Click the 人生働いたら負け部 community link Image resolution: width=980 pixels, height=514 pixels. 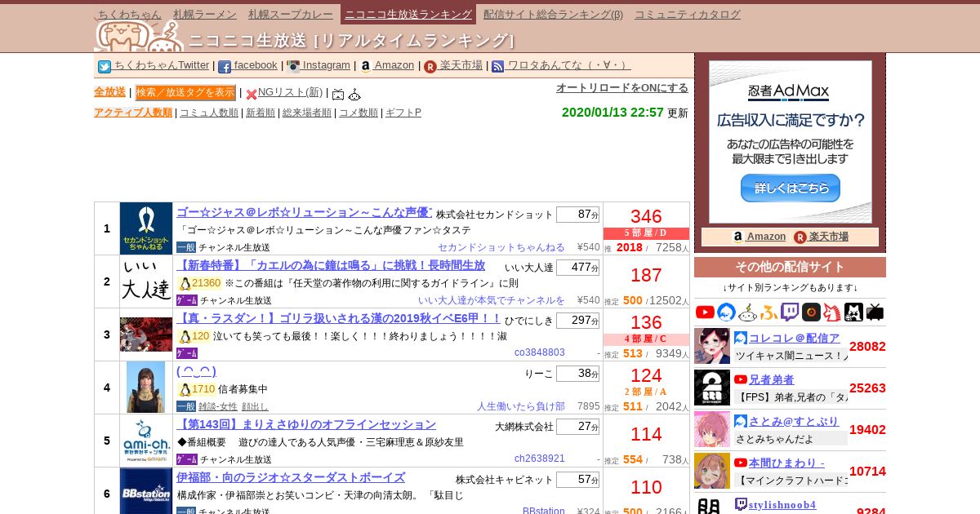(x=521, y=406)
